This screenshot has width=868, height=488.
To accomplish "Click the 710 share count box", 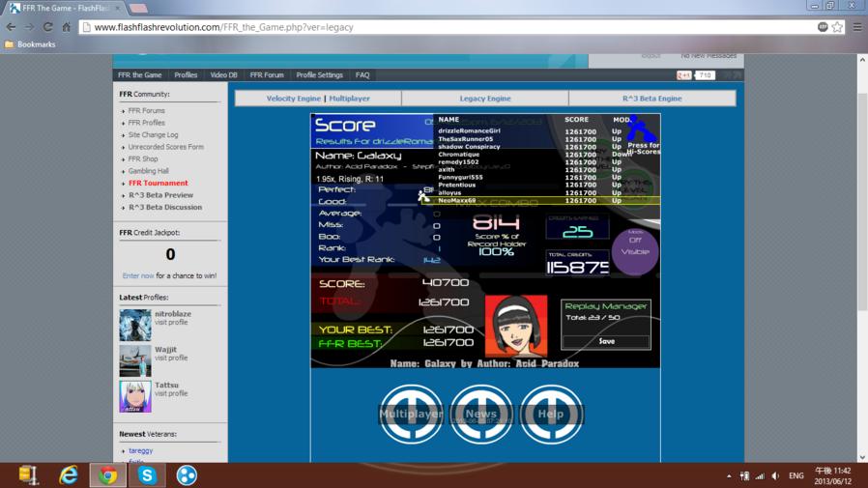I will click(x=705, y=75).
